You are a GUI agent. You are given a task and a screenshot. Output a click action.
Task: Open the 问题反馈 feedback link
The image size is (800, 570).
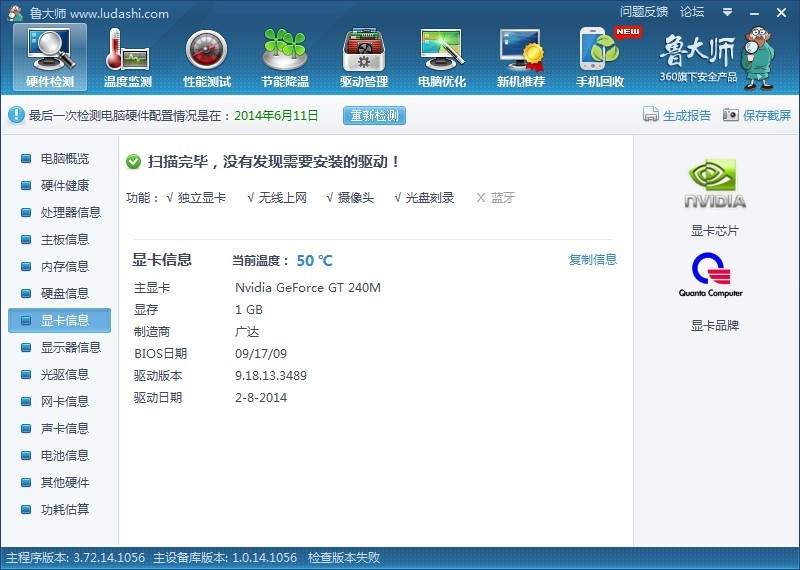pos(644,12)
